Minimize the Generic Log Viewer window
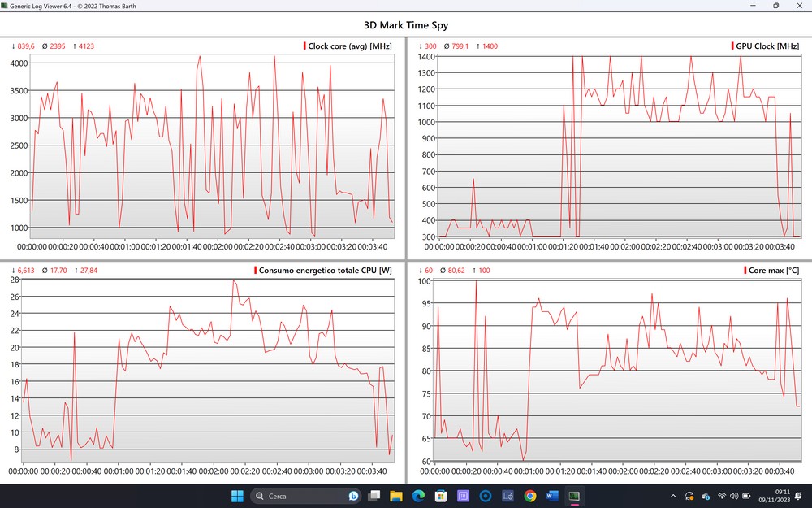Image resolution: width=812 pixels, height=508 pixels. click(x=752, y=6)
